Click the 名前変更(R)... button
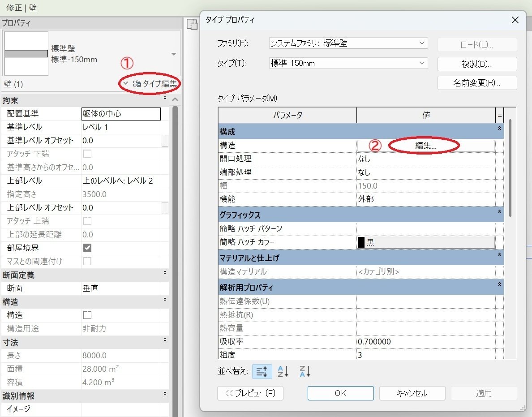Image resolution: width=532 pixels, height=417 pixels. tap(477, 83)
